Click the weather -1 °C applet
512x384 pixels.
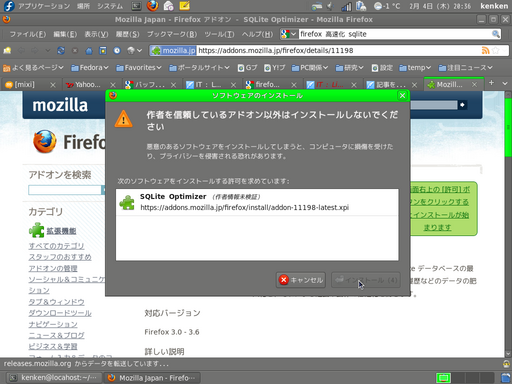click(387, 6)
